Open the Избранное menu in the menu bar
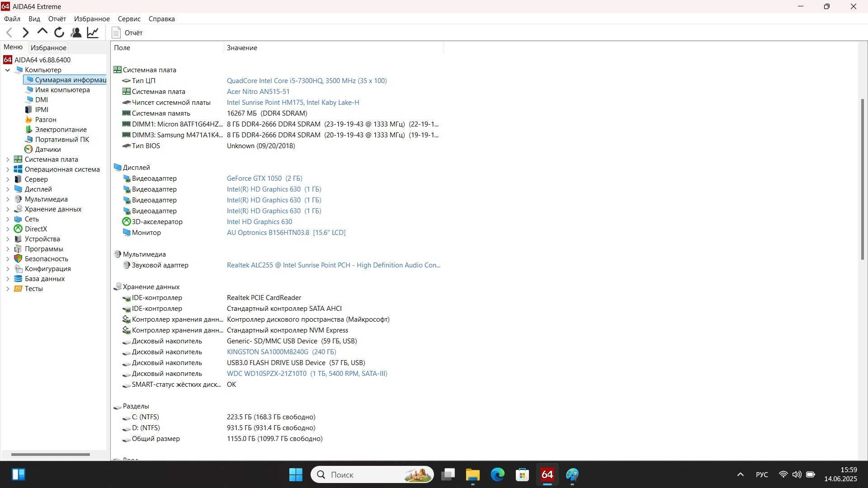The image size is (868, 488). (x=92, y=19)
